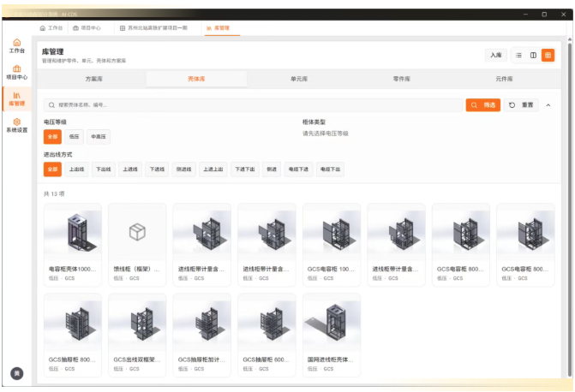Click the 请先选择电压等级 hint text
575x392 pixels.
pos(326,134)
